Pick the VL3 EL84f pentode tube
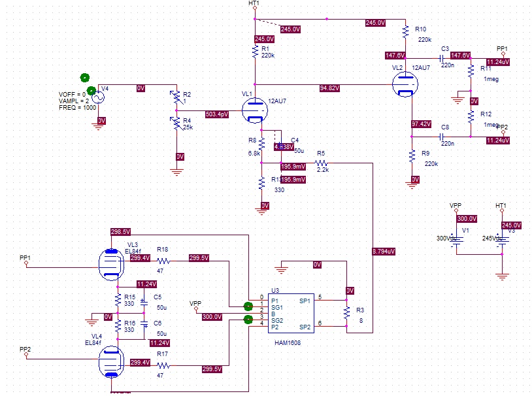 pyautogui.click(x=110, y=265)
